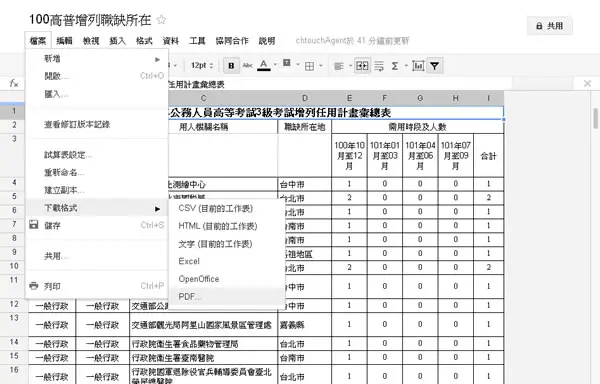Expand the 新增 submenu arrow
This screenshot has height=384, width=600.
[x=157, y=59]
